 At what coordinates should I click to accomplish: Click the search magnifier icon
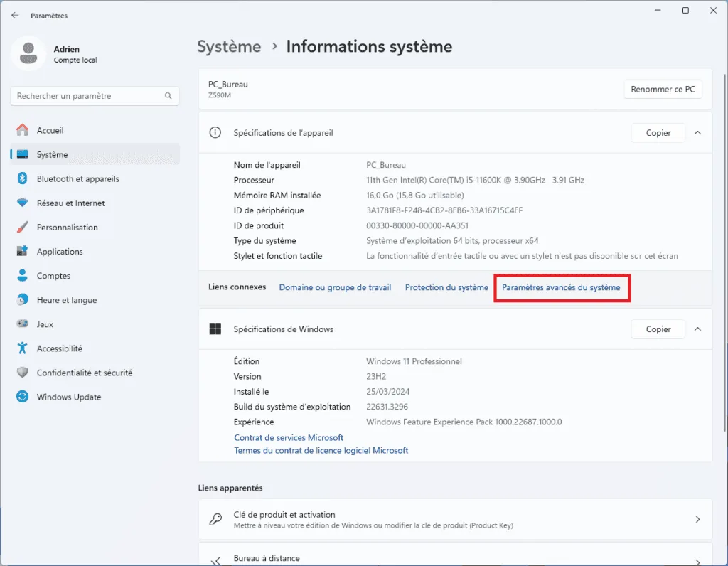(168, 96)
